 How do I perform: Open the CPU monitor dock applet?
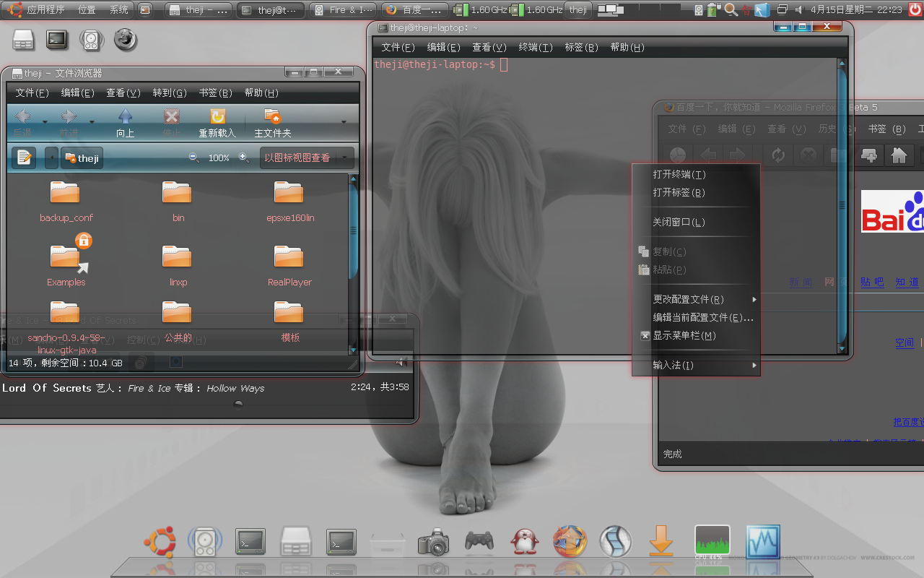click(712, 543)
